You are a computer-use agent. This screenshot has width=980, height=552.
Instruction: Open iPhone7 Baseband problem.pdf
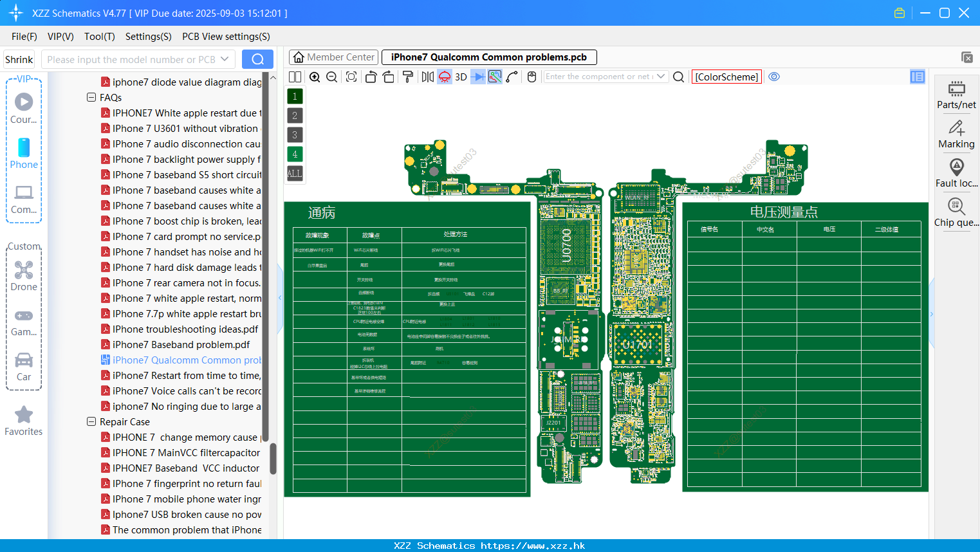point(181,345)
